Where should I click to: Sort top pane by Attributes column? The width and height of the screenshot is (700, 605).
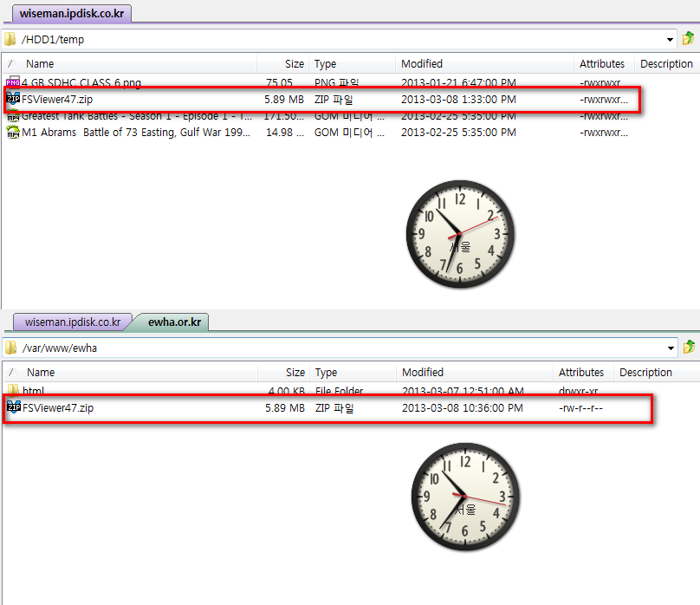pos(604,64)
